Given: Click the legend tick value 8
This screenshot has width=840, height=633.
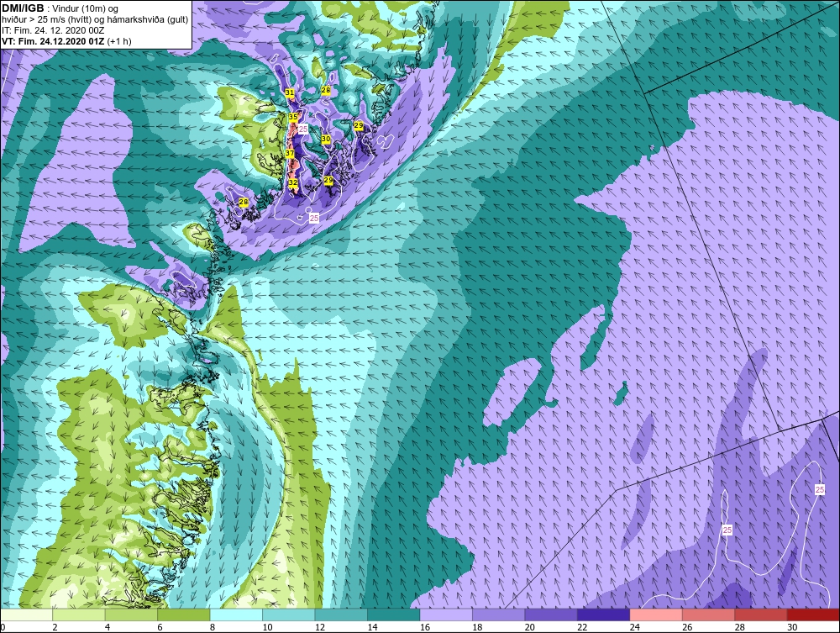Looking at the screenshot, I should point(213,627).
